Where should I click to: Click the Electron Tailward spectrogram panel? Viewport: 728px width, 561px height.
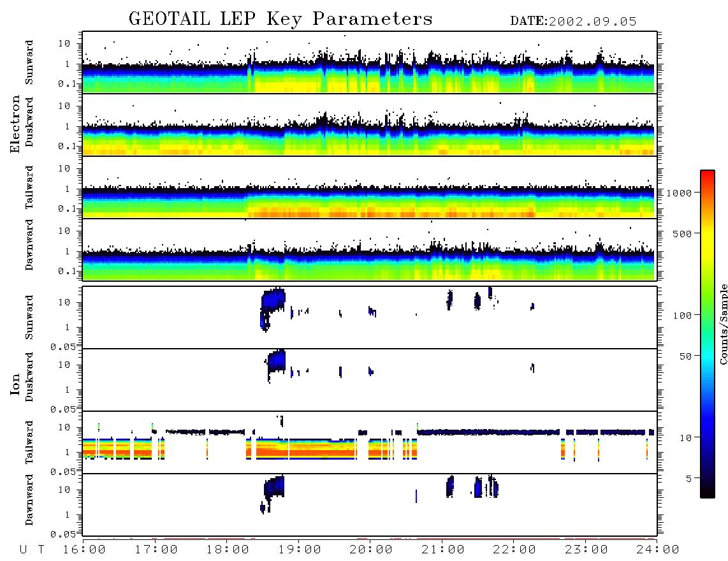point(370,187)
